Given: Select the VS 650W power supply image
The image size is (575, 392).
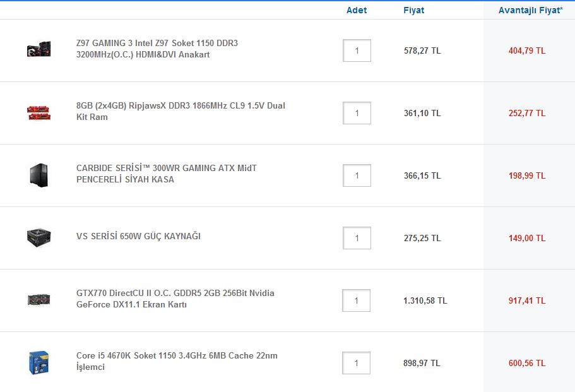Looking at the screenshot, I should pos(39,237).
